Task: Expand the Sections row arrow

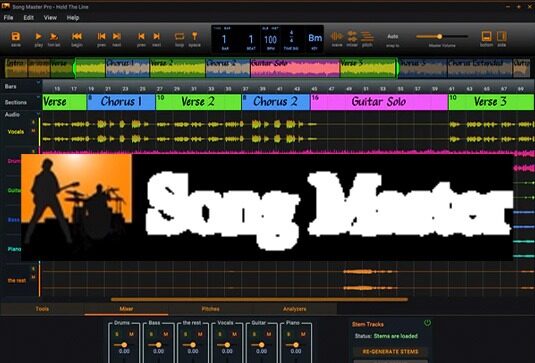Action: click(x=38, y=97)
